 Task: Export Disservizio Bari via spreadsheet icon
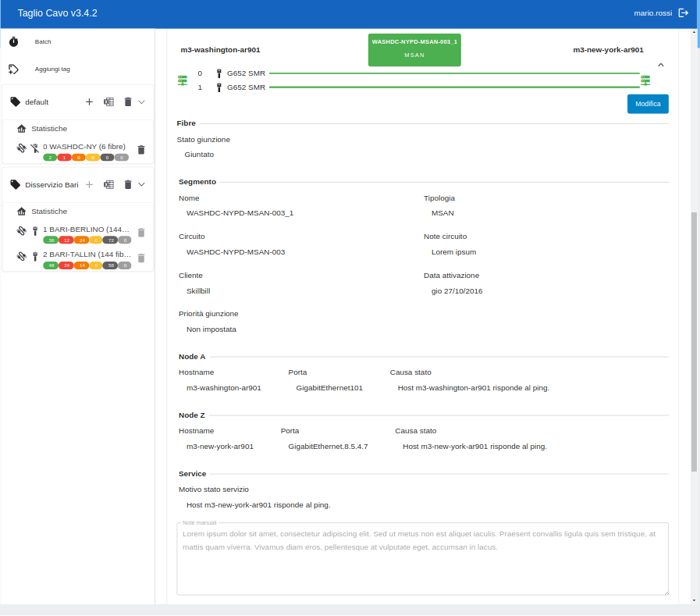(x=109, y=185)
